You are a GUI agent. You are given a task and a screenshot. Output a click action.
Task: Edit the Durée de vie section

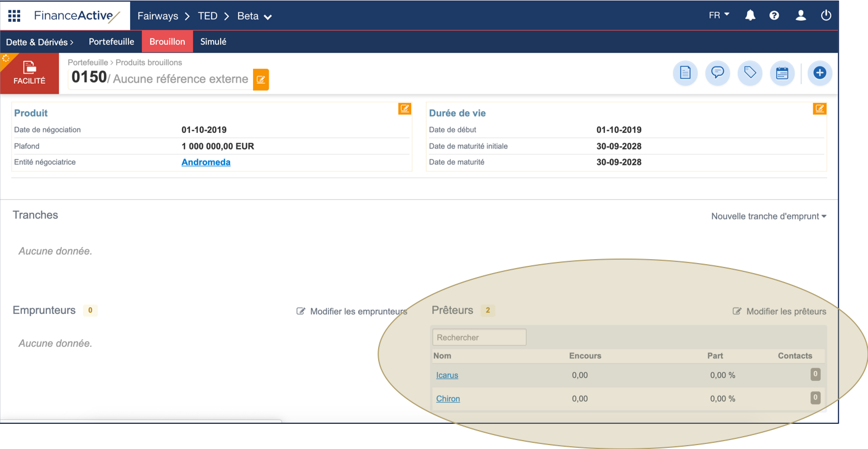[x=819, y=109]
